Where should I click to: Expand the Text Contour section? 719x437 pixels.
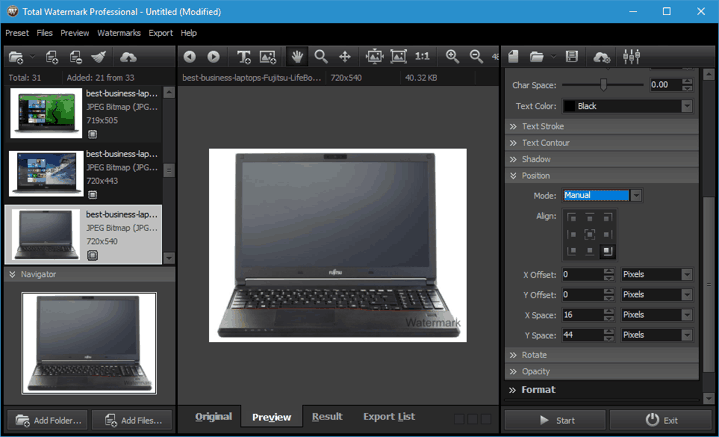pyautogui.click(x=602, y=143)
